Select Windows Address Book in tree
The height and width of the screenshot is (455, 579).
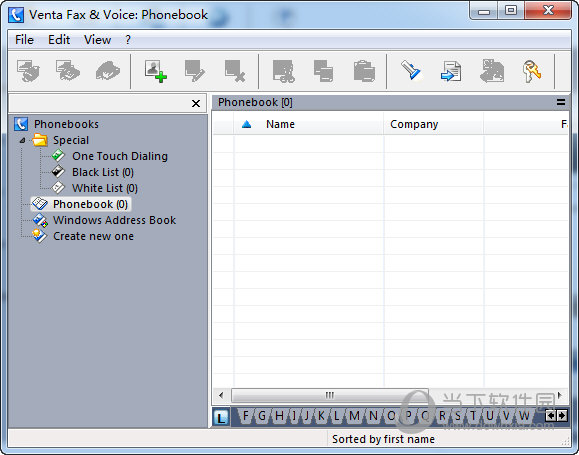coord(114,220)
